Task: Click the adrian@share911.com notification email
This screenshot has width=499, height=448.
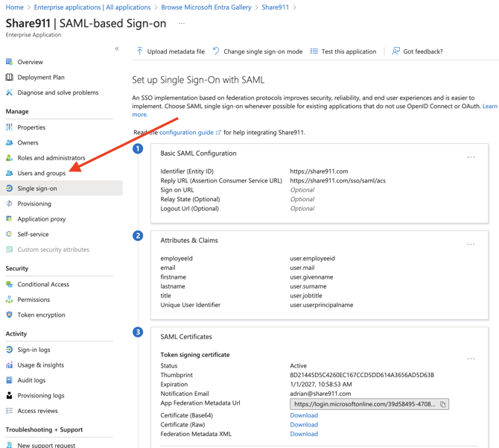Action: (320, 394)
